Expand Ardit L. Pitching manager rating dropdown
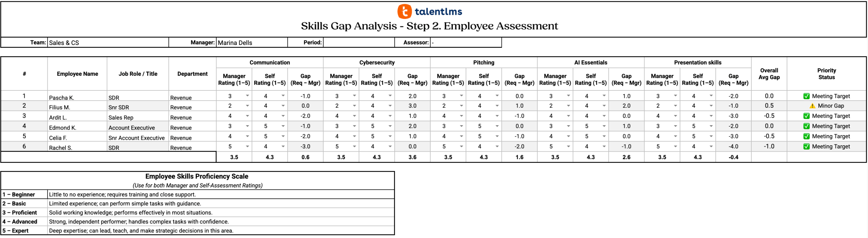 click(461, 116)
